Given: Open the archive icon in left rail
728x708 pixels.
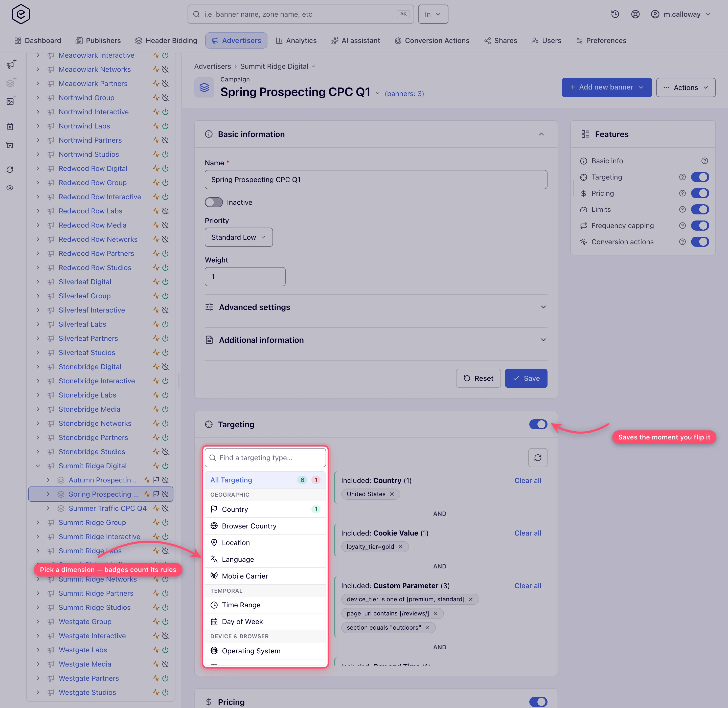Looking at the screenshot, I should coord(10,145).
